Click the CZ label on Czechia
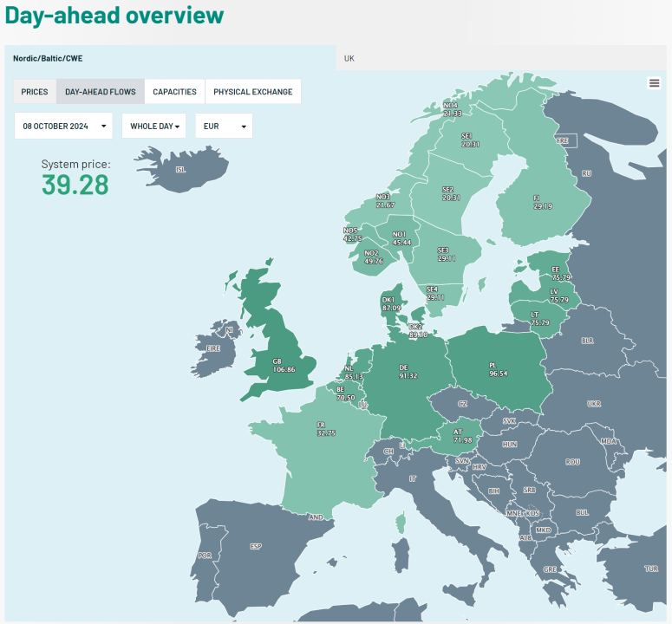The width and height of the screenshot is (672, 624). click(463, 404)
